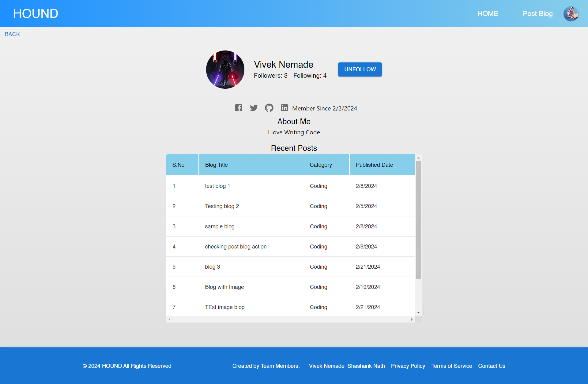Click the table scroll up arrow

418,158
